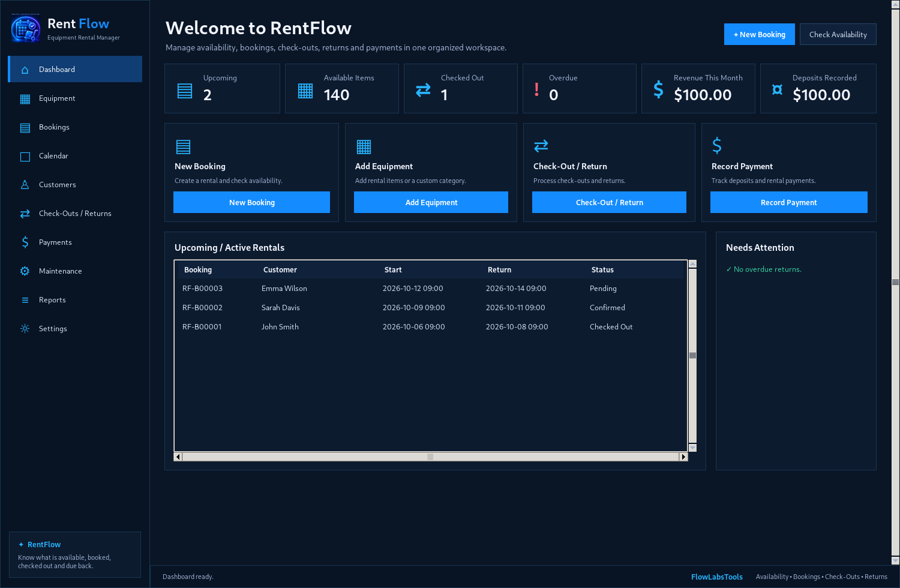Click the main window scrollbar up arrow

click(x=896, y=4)
